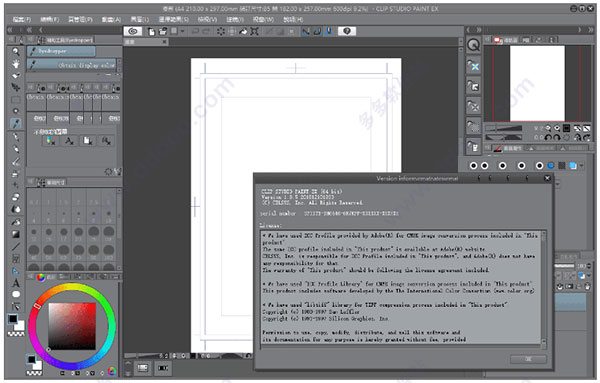
Task: Open layer color dropdown arrow
Action: click(x=581, y=166)
